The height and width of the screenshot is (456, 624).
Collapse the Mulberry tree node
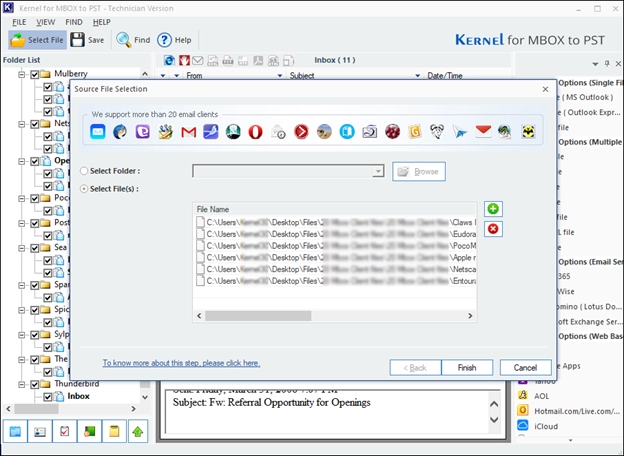(22, 74)
